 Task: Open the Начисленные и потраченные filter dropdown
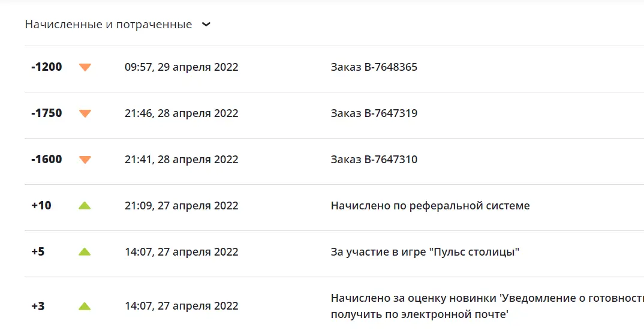point(118,25)
